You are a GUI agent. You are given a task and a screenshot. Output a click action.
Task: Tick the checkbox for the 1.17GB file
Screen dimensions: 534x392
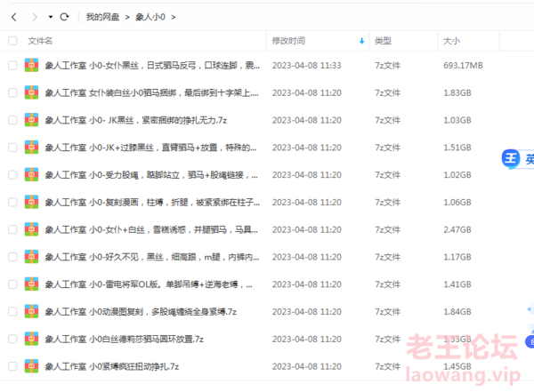[x=12, y=257]
